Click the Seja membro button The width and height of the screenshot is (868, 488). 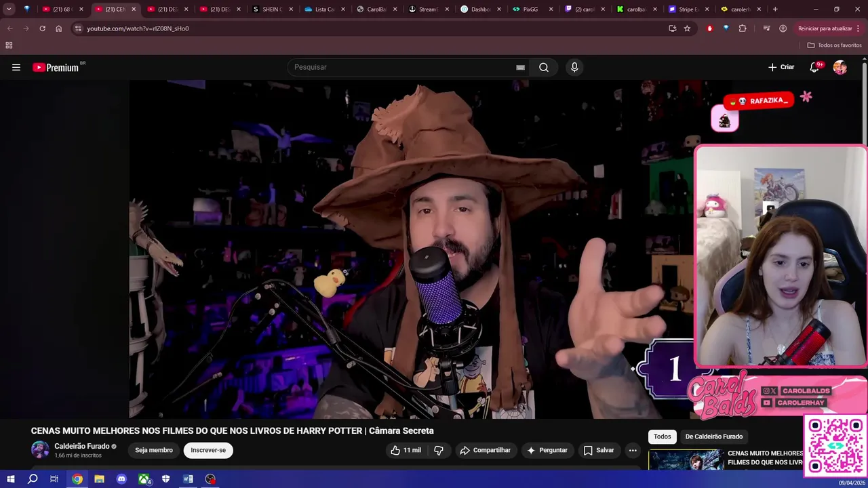click(x=154, y=450)
